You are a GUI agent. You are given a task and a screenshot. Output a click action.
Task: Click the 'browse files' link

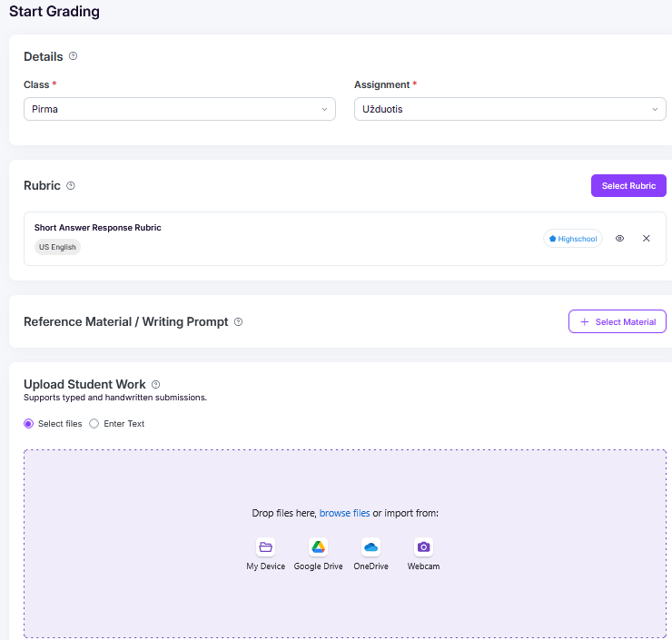coord(344,514)
